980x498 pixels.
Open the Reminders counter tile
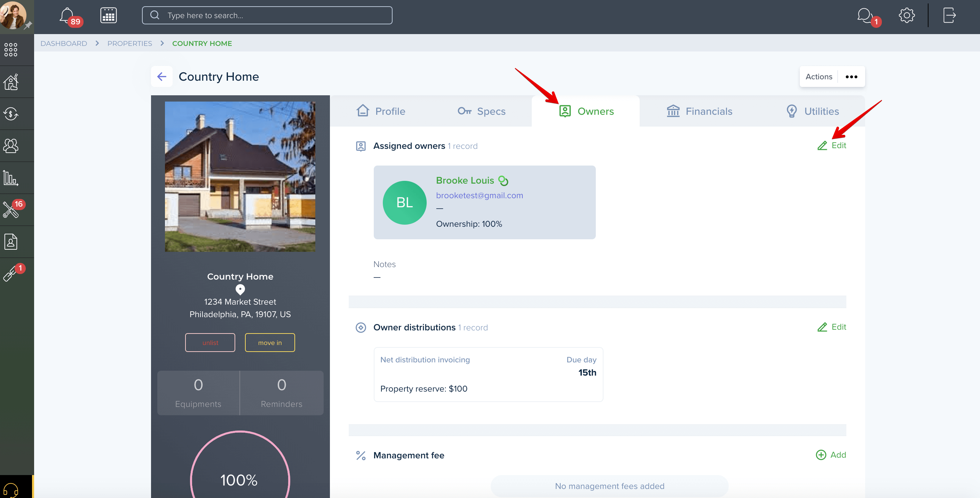pos(282,393)
